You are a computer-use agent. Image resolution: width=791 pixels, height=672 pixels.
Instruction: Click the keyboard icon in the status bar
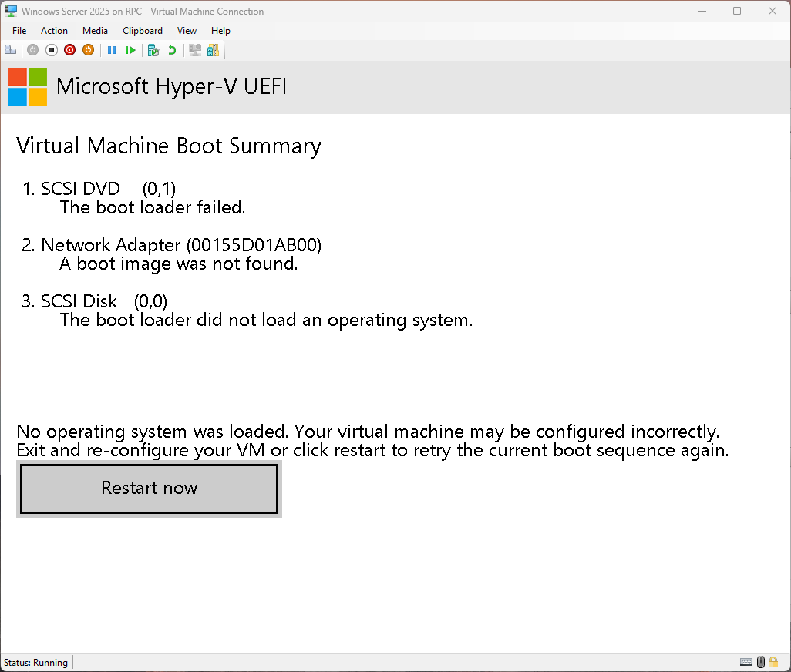(x=746, y=662)
